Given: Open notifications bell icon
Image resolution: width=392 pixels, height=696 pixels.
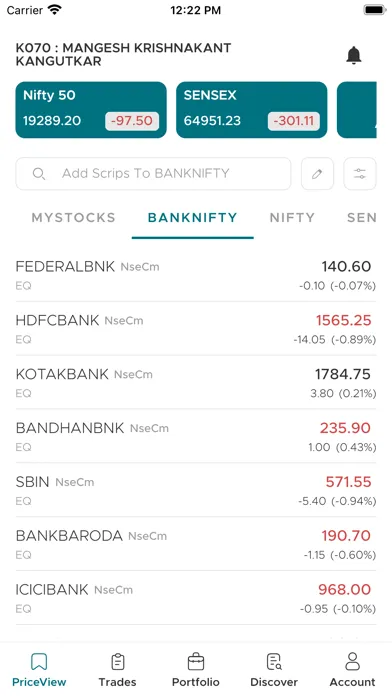Looking at the screenshot, I should tap(353, 55).
